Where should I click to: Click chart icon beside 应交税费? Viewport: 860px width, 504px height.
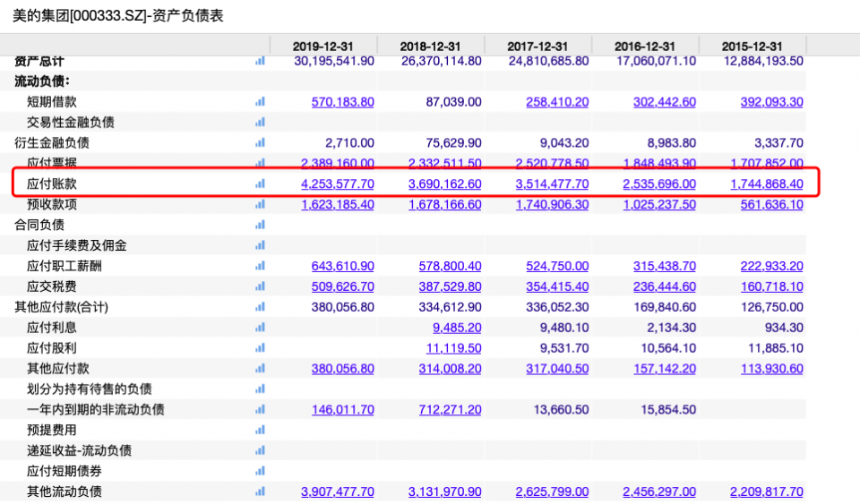pyautogui.click(x=260, y=286)
